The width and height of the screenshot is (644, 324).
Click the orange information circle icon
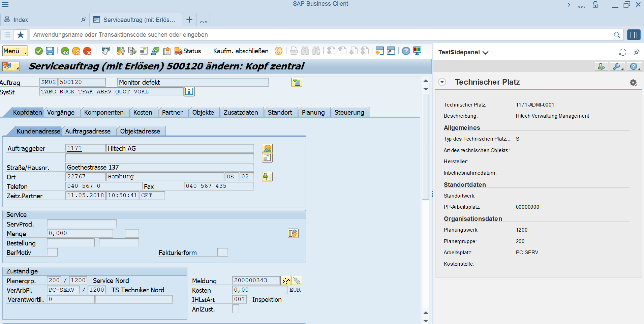pyautogui.click(x=278, y=51)
